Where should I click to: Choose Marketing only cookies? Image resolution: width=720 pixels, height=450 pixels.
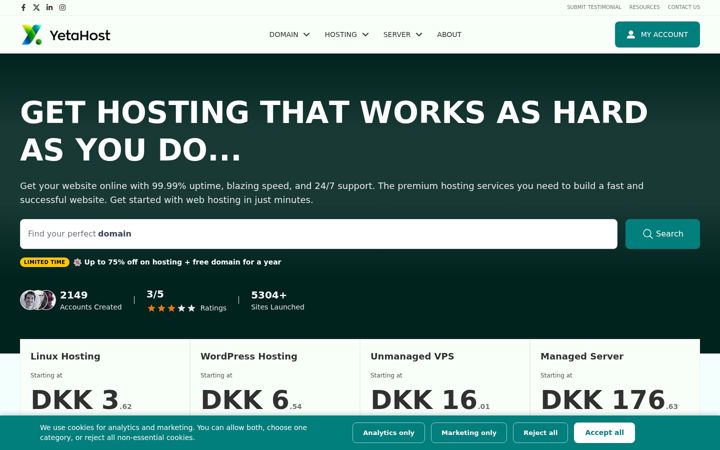coord(469,433)
